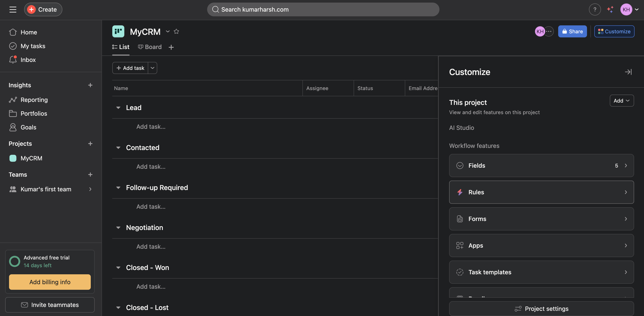Select the List tab

point(121,47)
